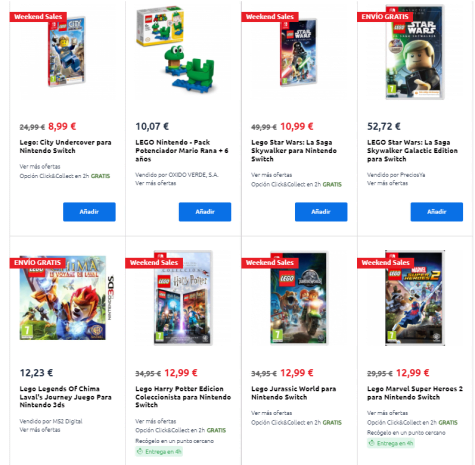Click Vendido por OXIDO VERDE seller link
Screen dimensions: 475x465
pyautogui.click(x=177, y=175)
